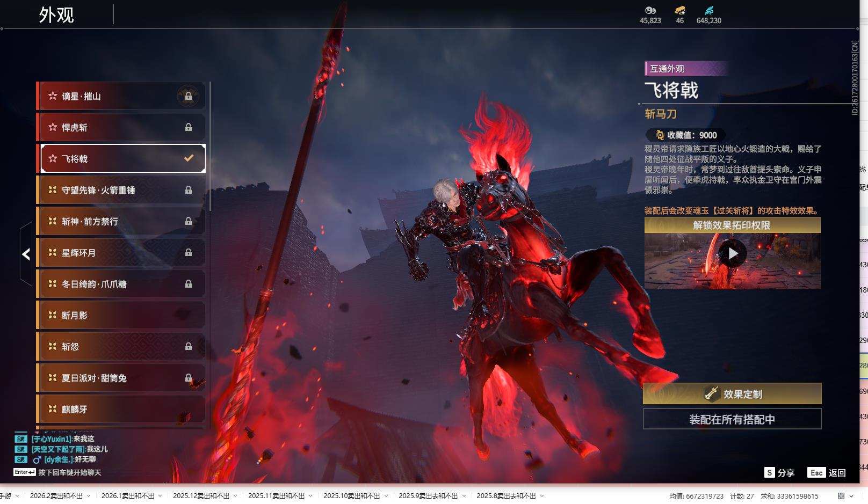Image resolution: width=868 pixels, height=504 pixels.
Task: Click the player name 于心Yuxin1 in chat
Action: click(51, 439)
